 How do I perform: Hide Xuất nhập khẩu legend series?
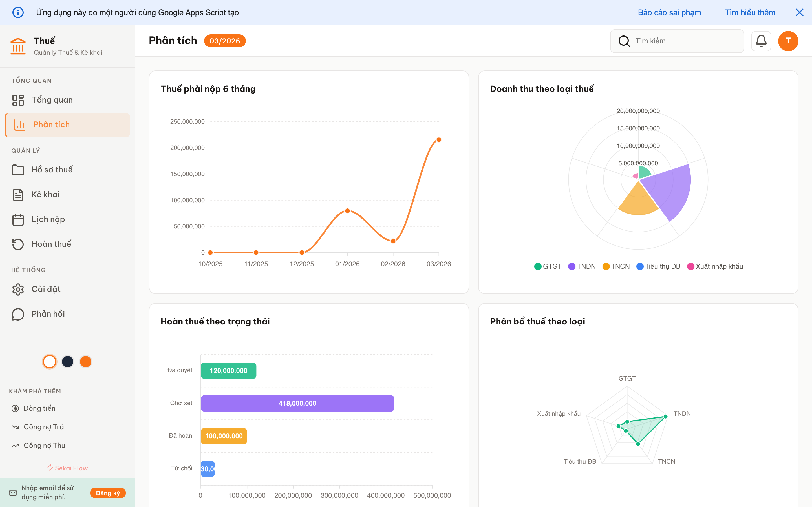click(x=715, y=266)
